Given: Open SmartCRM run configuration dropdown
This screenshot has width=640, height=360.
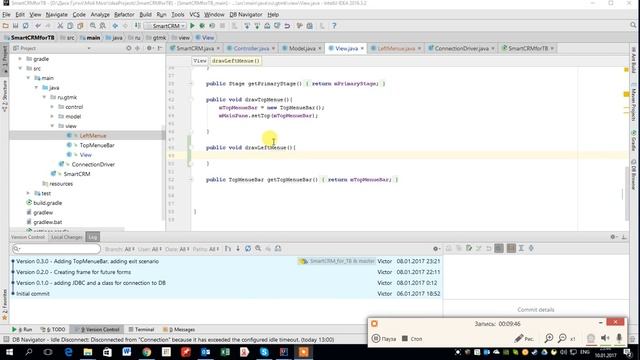Looking at the screenshot, I should click(x=165, y=26).
